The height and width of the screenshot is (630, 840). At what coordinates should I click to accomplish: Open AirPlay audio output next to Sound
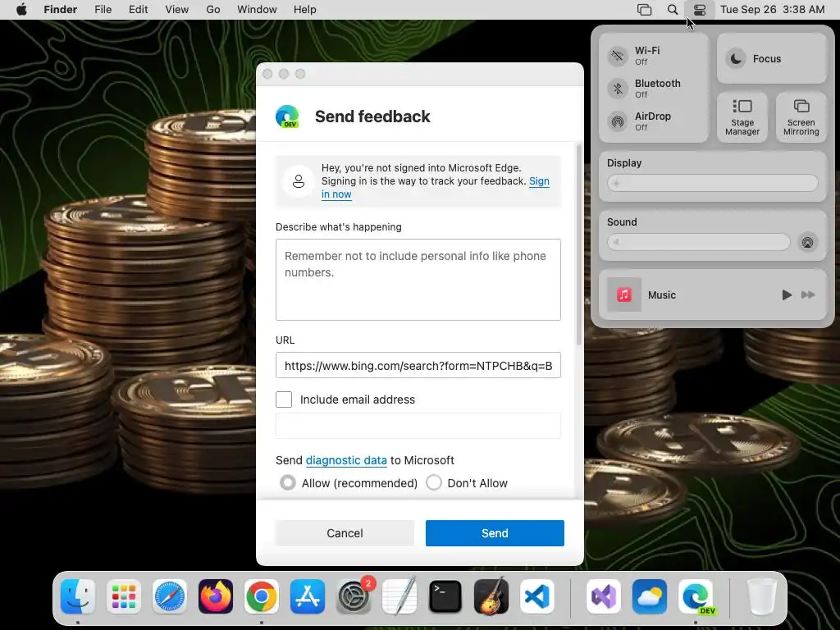807,242
